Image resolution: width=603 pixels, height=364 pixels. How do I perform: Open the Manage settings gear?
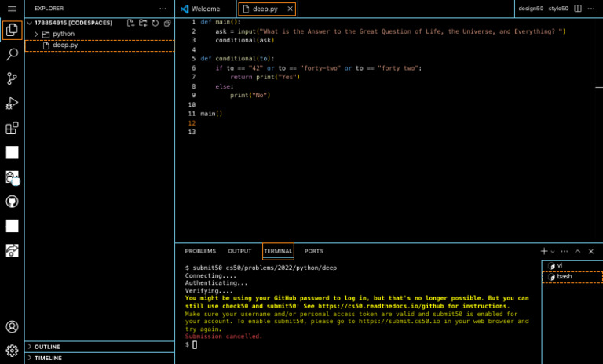click(x=12, y=350)
